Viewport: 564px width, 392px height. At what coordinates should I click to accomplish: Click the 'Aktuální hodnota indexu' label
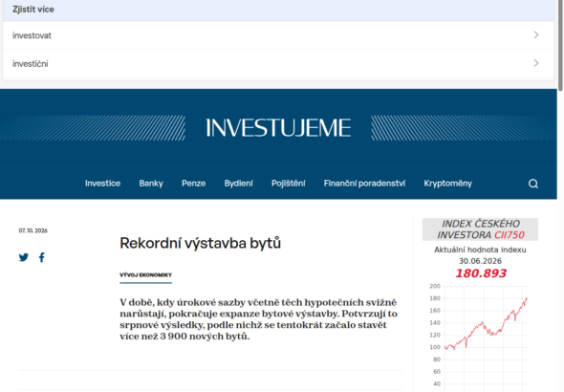480,250
